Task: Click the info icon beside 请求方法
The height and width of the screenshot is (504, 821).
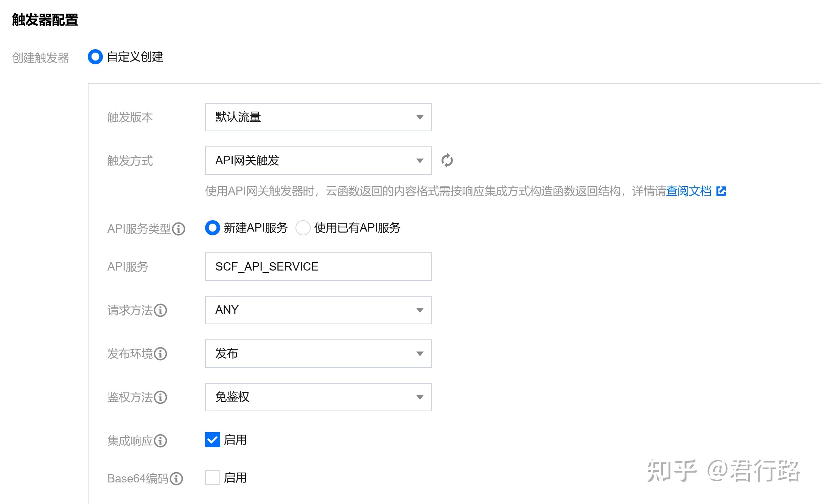Action: coord(160,310)
